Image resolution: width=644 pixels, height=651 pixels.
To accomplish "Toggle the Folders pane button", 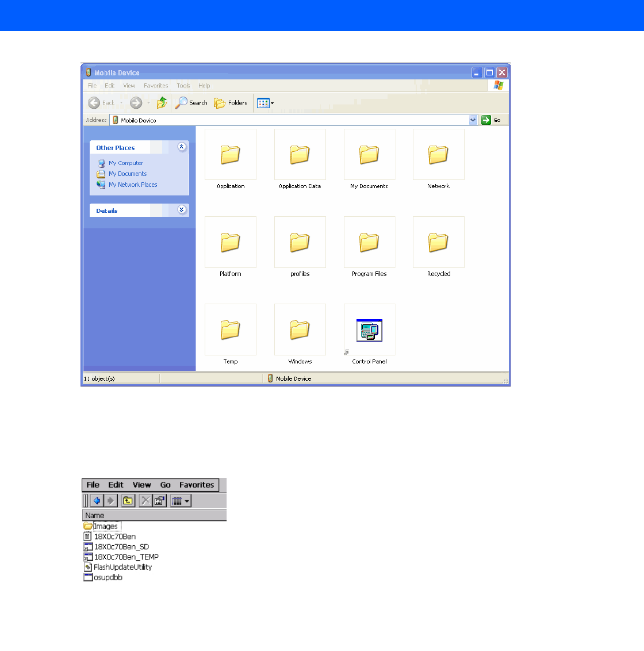I will click(x=231, y=102).
